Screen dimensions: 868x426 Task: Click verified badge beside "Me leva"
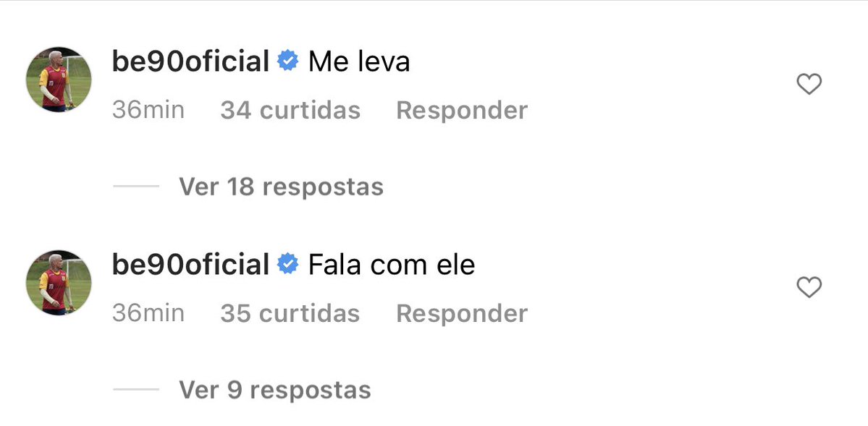(288, 61)
